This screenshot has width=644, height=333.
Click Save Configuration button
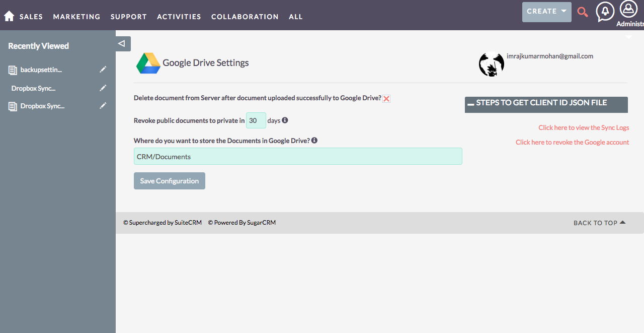point(170,181)
